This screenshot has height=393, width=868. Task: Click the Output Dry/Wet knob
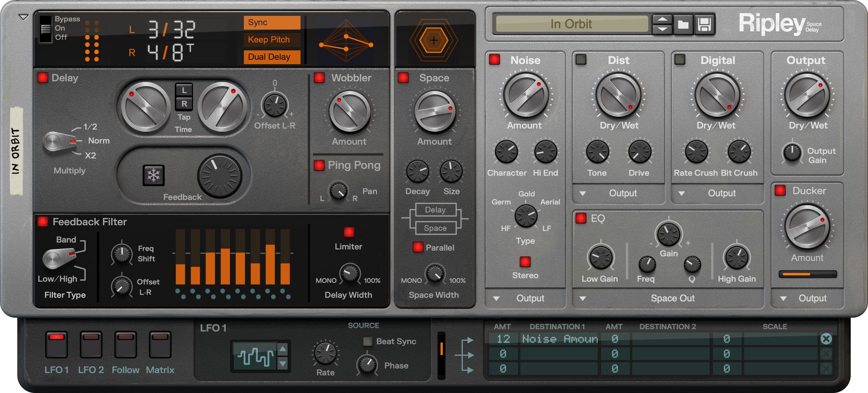tap(807, 95)
